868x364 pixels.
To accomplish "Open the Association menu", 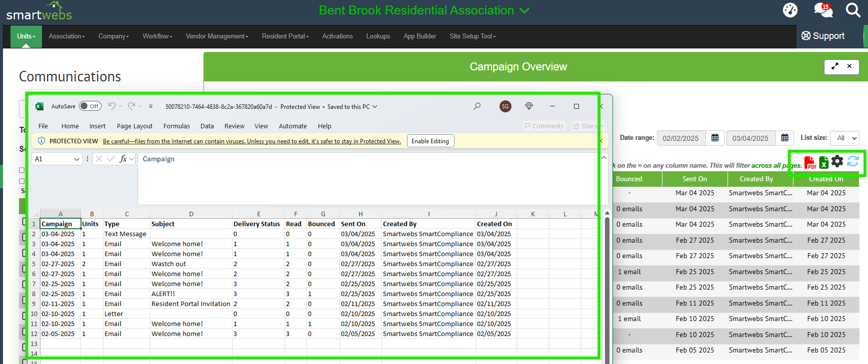I will [x=66, y=36].
